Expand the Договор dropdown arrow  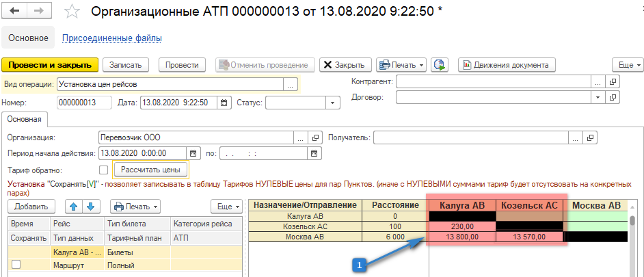pos(599,97)
